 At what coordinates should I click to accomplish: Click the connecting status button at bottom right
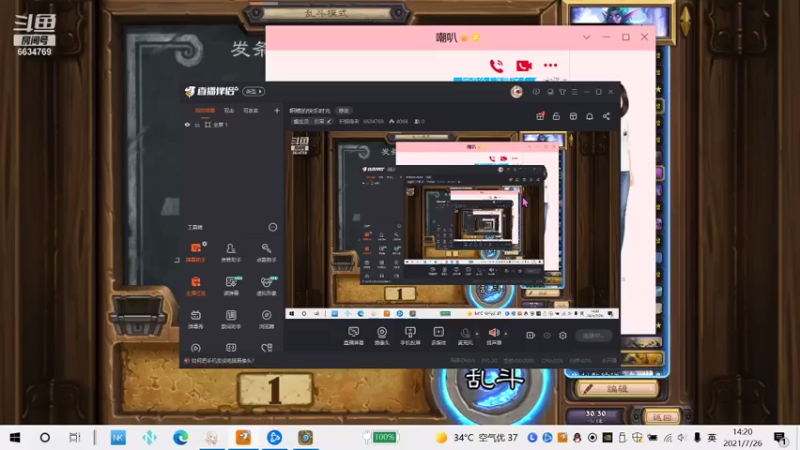593,335
